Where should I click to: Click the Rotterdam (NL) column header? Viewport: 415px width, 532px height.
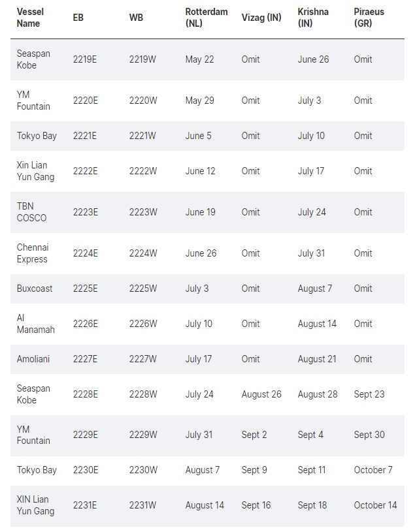coord(207,18)
